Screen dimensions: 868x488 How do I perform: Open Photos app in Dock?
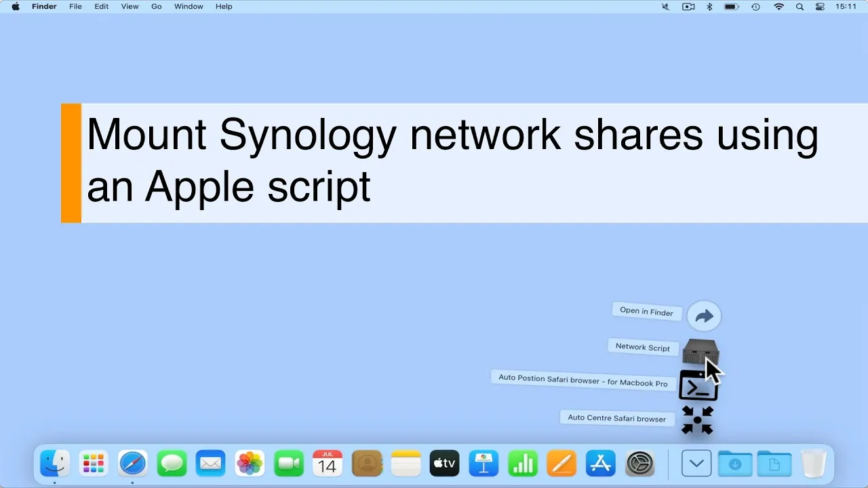(x=250, y=464)
